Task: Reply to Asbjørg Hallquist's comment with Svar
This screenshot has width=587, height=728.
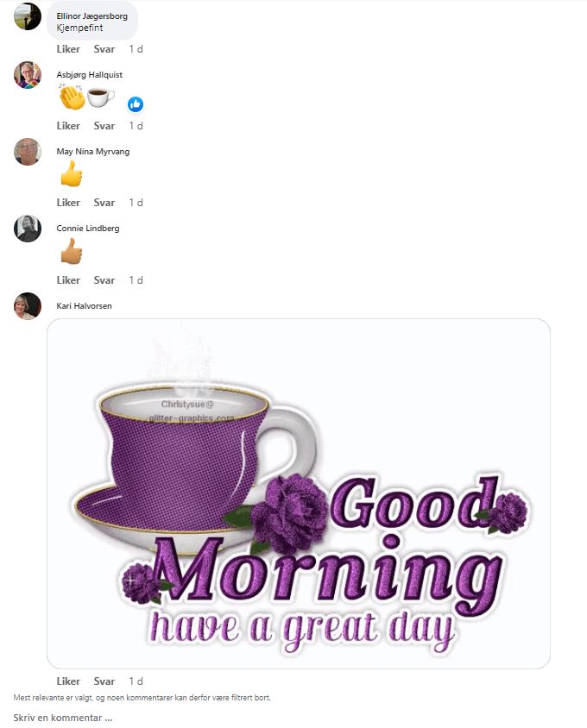Action: 104,126
